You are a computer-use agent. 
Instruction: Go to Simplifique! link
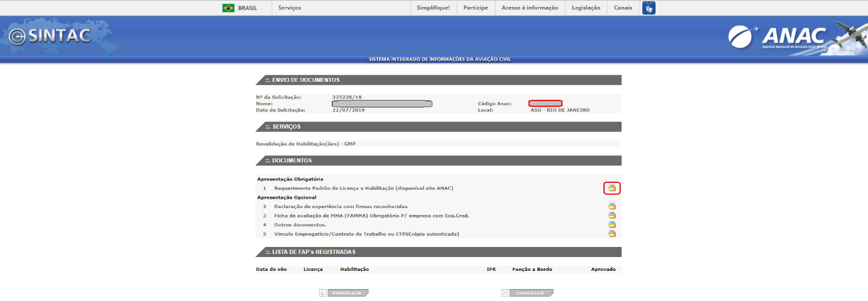[x=434, y=8]
